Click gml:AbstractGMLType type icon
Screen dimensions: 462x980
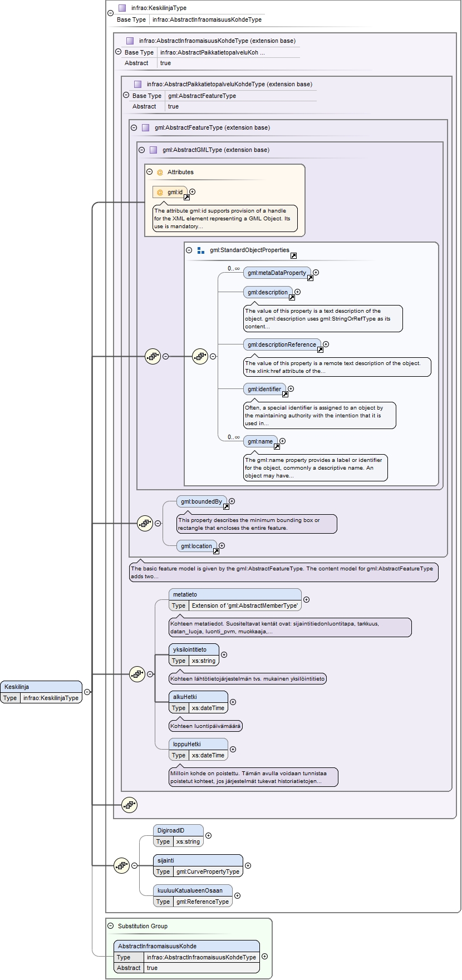pos(153,150)
